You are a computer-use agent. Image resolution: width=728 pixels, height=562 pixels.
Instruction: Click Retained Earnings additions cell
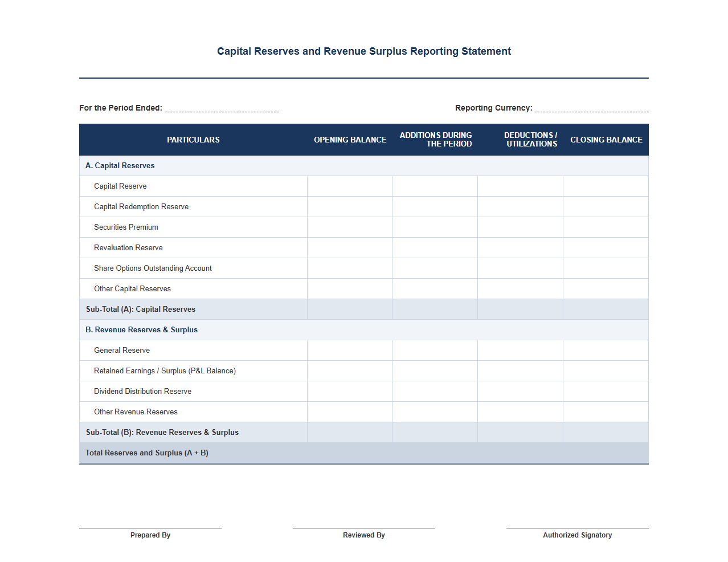point(435,371)
